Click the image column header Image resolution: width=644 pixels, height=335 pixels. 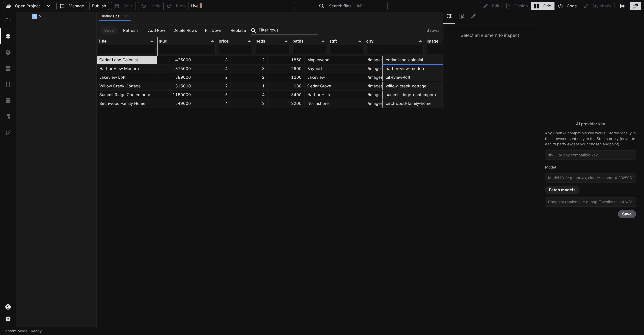point(434,41)
